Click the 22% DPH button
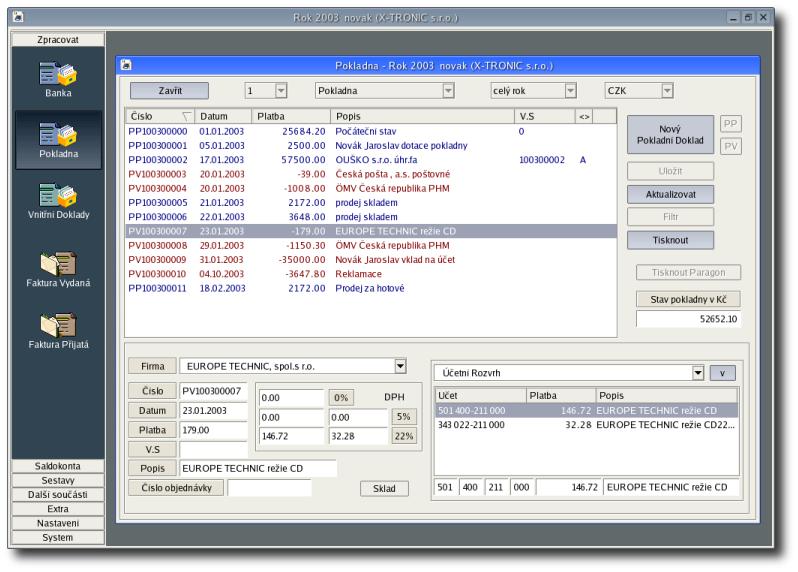798x572 pixels. coord(404,436)
